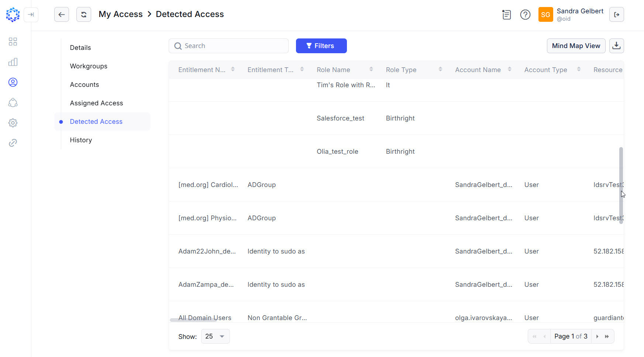Screen dimensions: 644x357
Task: Click the app logo icon
Action: pos(13,15)
